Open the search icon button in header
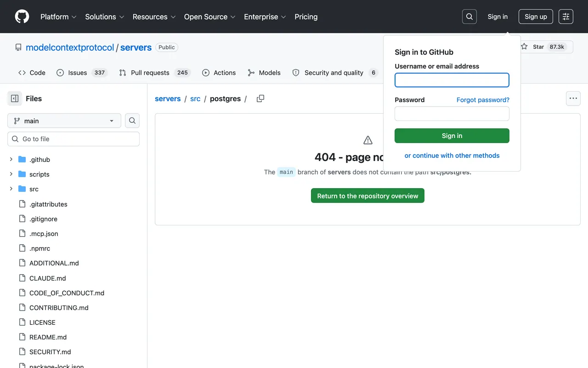Screen dimensions: 588x368 click(x=469, y=17)
